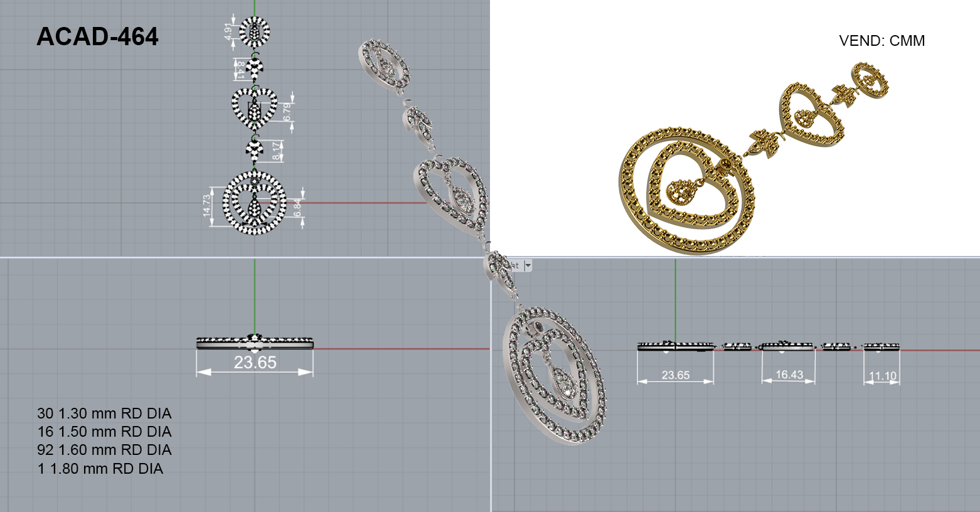Click the 8.41 dimension text
The height and width of the screenshot is (512, 980).
(x=240, y=70)
